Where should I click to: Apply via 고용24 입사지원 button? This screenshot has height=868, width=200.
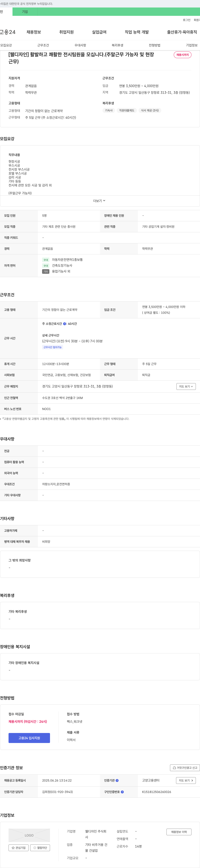29,738
